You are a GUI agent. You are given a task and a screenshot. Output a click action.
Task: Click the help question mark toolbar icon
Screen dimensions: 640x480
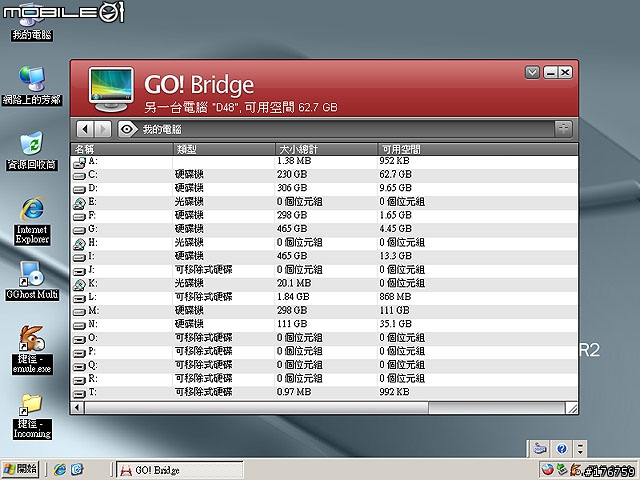click(562, 449)
